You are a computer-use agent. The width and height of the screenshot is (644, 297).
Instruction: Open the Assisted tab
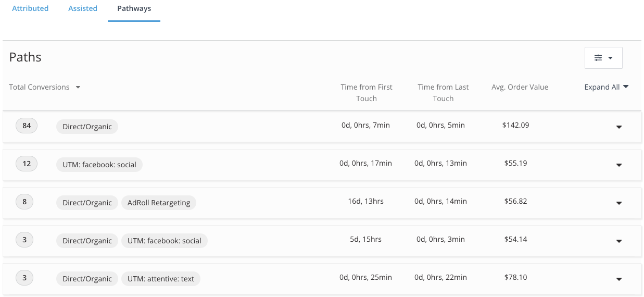coord(83,8)
